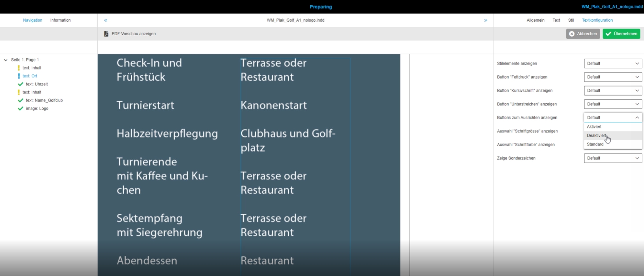Image resolution: width=644 pixels, height=276 pixels.
Task: Open the Stilelemente anzeigen dropdown
Action: 613,64
